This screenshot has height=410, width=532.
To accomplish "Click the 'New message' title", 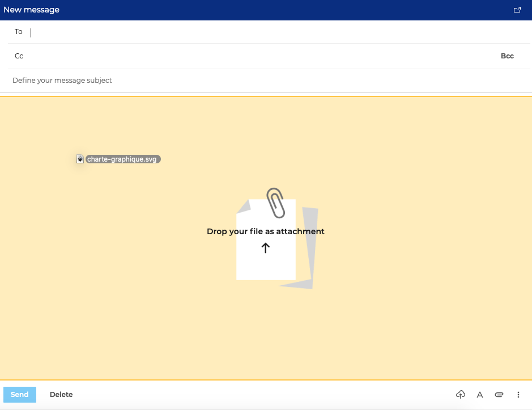I will point(31,10).
